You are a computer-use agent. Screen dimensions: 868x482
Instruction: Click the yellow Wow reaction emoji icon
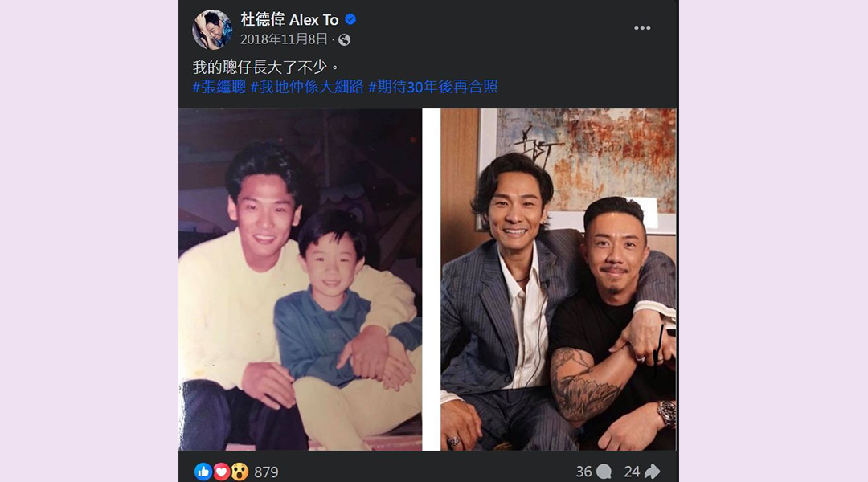[240, 472]
